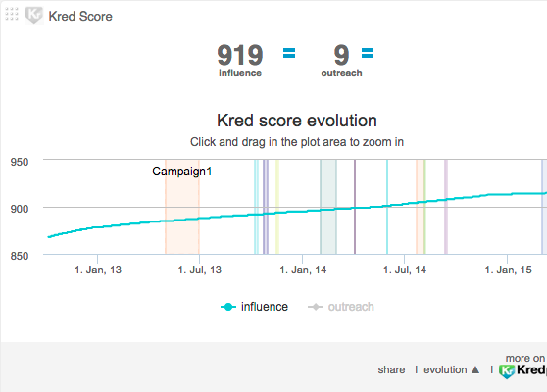This screenshot has height=392, width=547.
Task: Click the 850 y-axis label
Action: (x=20, y=256)
